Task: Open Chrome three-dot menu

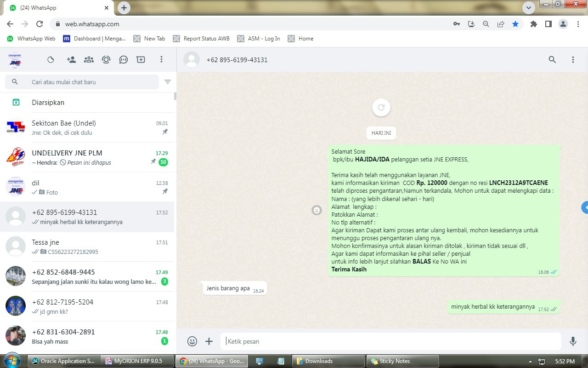Action: tap(578, 24)
